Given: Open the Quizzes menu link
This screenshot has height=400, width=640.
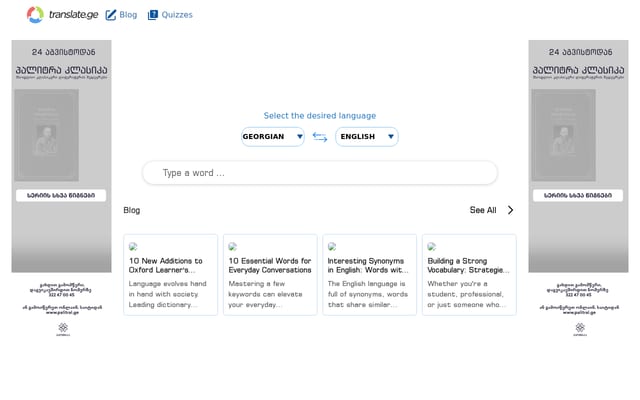Looking at the screenshot, I should (177, 15).
